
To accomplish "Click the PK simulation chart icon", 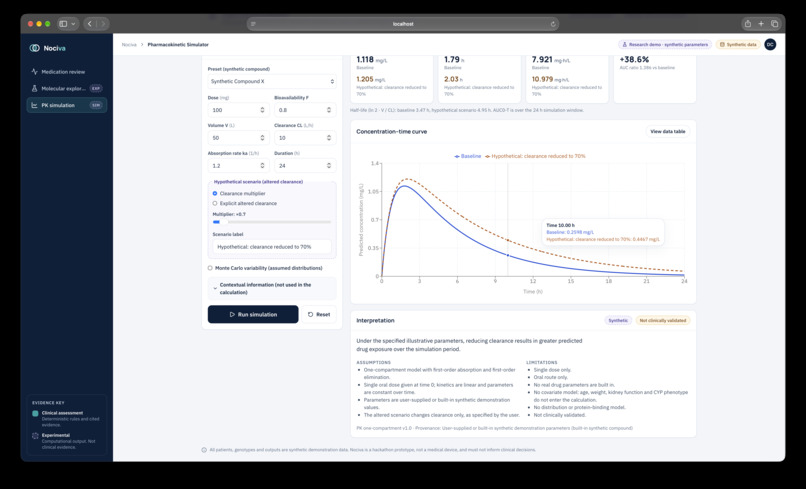I will click(x=34, y=105).
